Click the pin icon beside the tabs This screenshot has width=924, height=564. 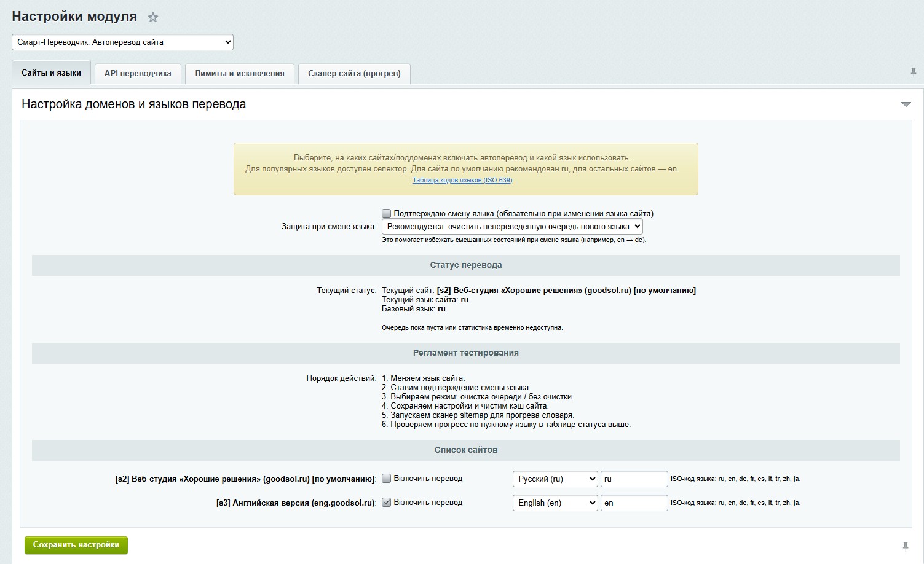[914, 72]
